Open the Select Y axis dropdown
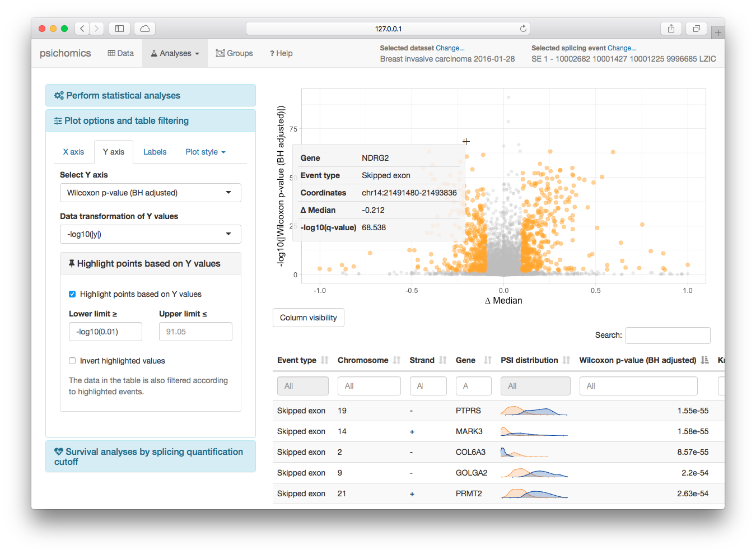The width and height of the screenshot is (756, 554). click(151, 193)
